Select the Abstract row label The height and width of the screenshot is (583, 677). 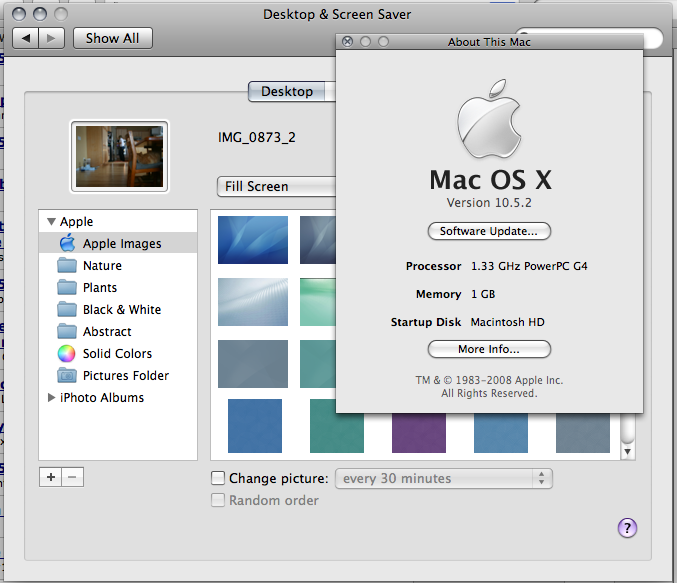tap(107, 332)
